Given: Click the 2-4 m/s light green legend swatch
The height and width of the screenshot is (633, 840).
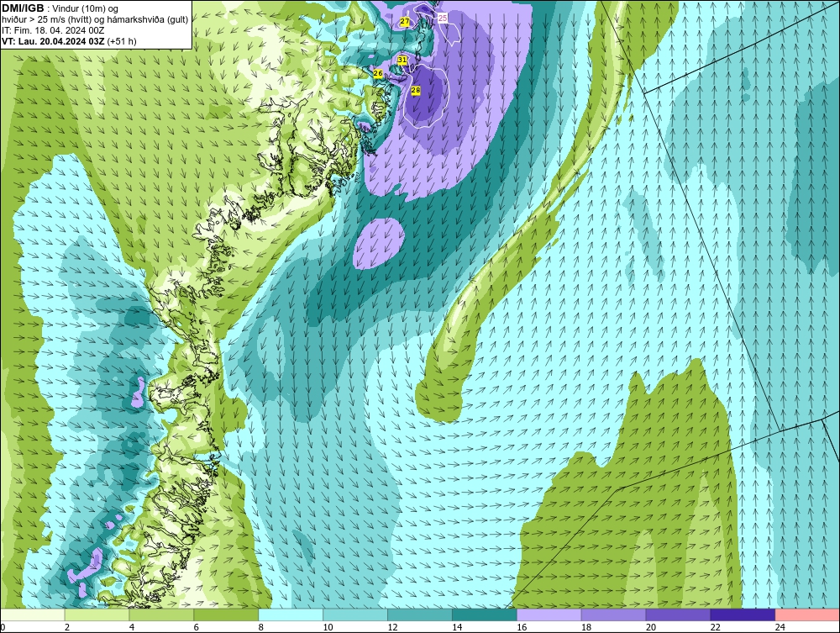Looking at the screenshot, I should [x=97, y=615].
